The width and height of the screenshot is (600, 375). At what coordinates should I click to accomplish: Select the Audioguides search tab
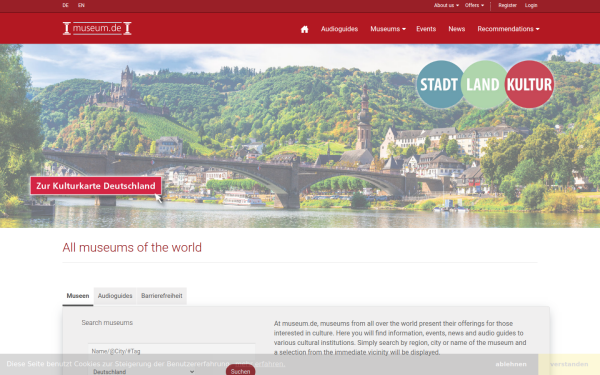click(115, 296)
